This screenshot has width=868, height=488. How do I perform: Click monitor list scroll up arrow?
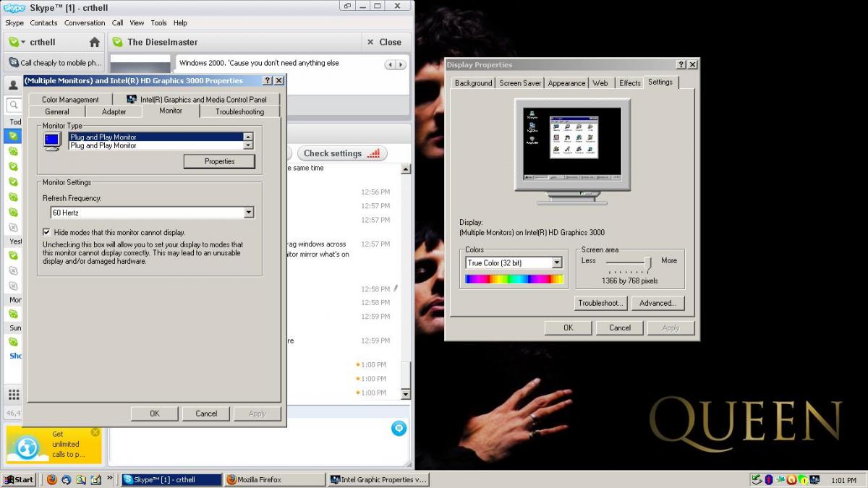248,137
